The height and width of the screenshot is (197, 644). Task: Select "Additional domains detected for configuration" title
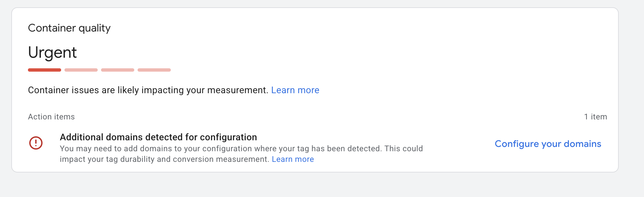(x=158, y=137)
